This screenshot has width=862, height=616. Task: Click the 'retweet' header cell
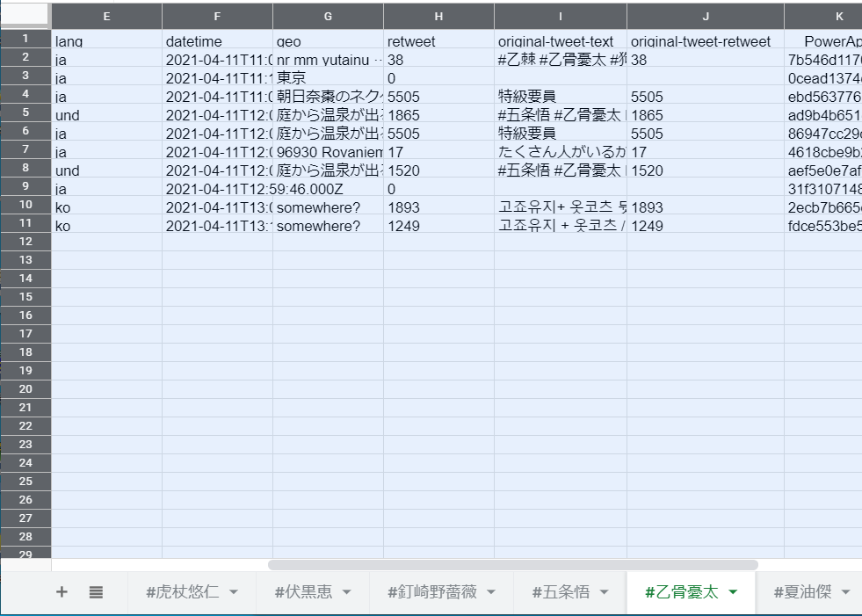coord(438,39)
